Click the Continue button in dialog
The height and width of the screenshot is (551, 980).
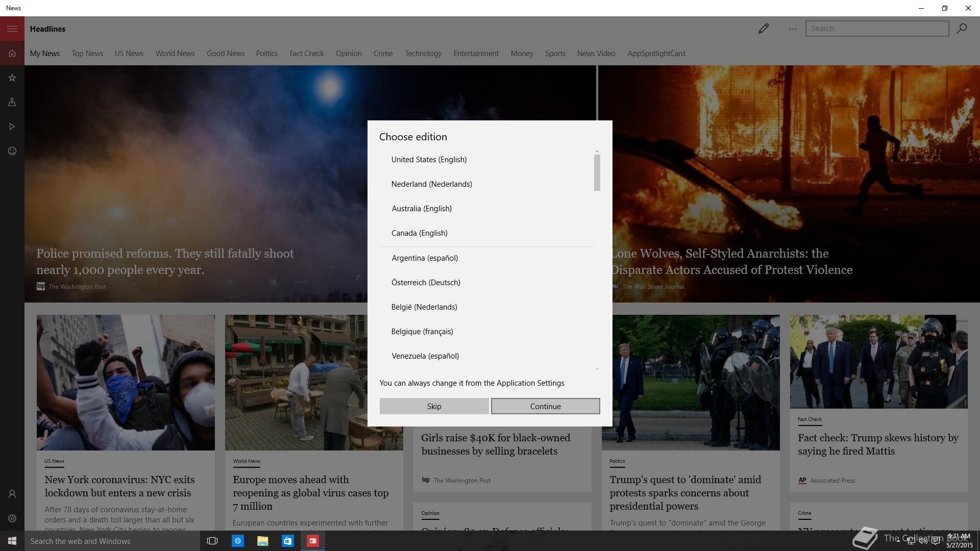[x=545, y=406]
